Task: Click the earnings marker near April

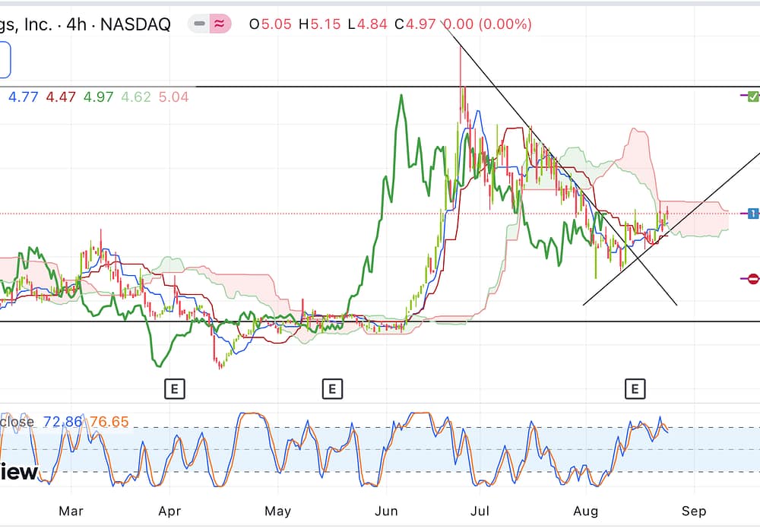Action: (x=174, y=389)
